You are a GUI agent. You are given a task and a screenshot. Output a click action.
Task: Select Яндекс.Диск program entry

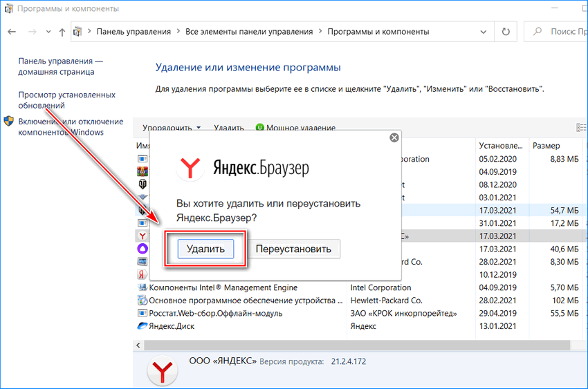[x=172, y=326]
